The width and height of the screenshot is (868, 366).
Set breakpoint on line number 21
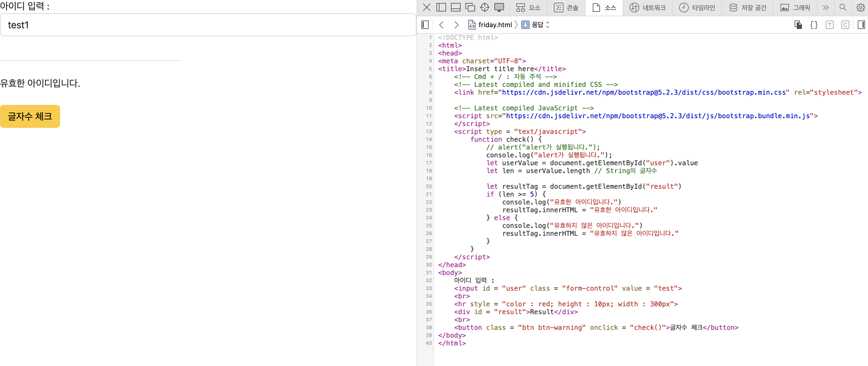click(429, 194)
